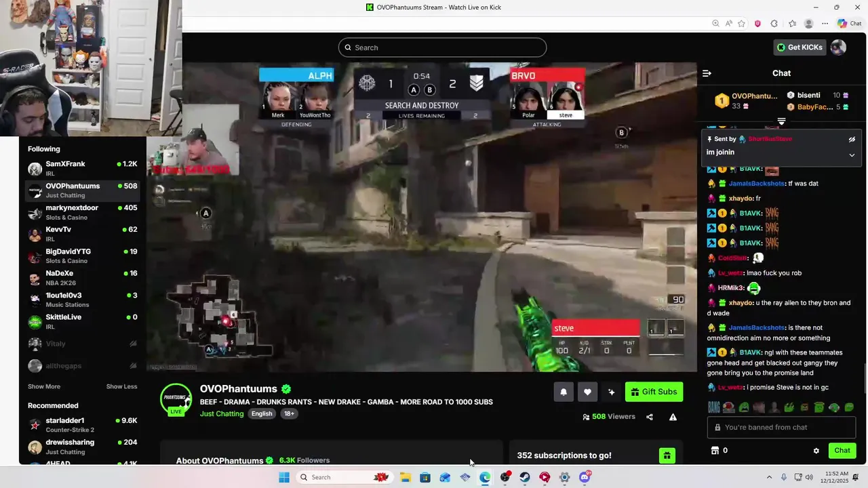Viewport: 868px width, 488px height.
Task: Click bisenti in gift leaderboard
Action: (808, 96)
